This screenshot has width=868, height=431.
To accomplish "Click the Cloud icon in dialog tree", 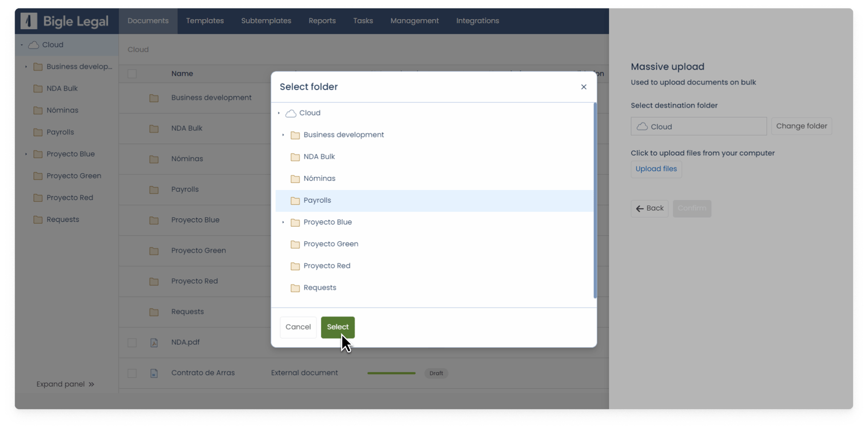I will click(291, 113).
